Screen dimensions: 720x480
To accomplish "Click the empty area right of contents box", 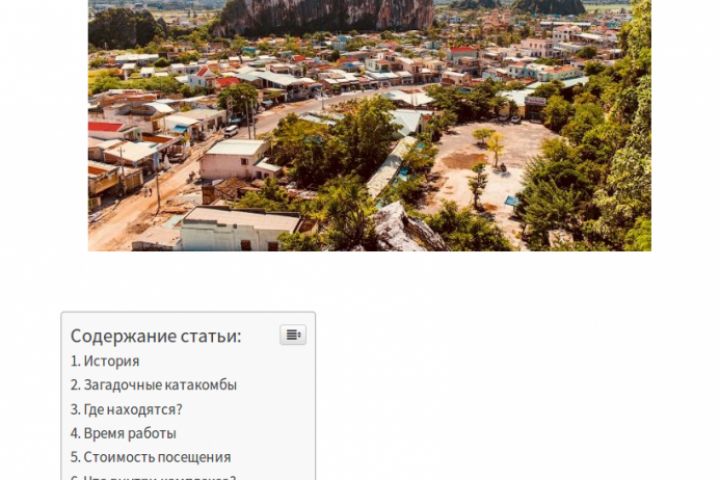I will click(x=514, y=395).
